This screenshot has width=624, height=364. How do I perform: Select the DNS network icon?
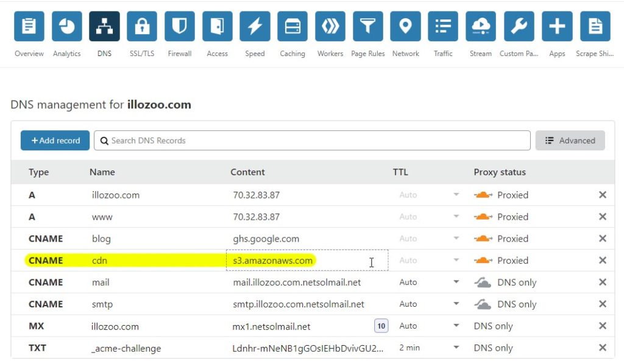(x=104, y=26)
